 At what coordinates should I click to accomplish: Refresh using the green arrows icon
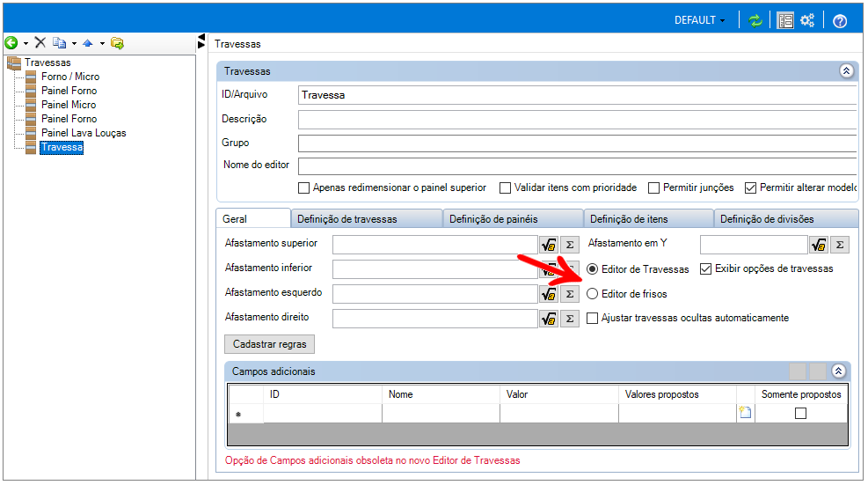point(755,20)
